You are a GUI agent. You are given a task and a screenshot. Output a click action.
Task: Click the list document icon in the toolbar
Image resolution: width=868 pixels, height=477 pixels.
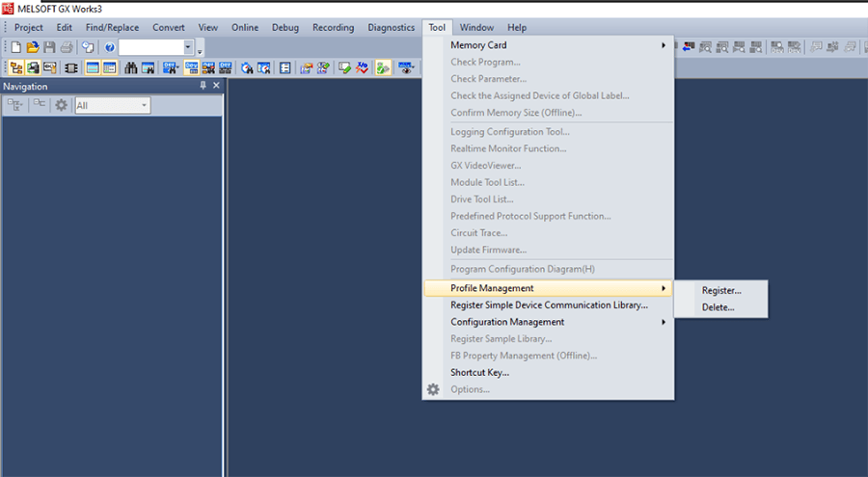point(285,68)
